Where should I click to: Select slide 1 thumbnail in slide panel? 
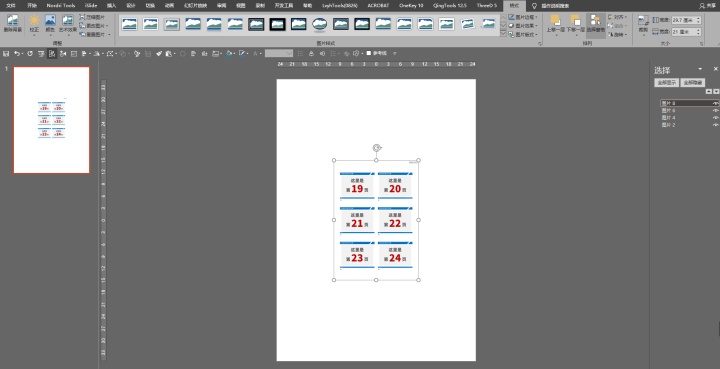point(51,120)
